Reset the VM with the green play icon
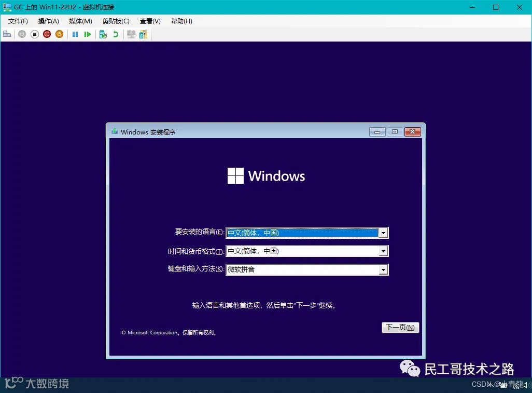 pyautogui.click(x=88, y=34)
